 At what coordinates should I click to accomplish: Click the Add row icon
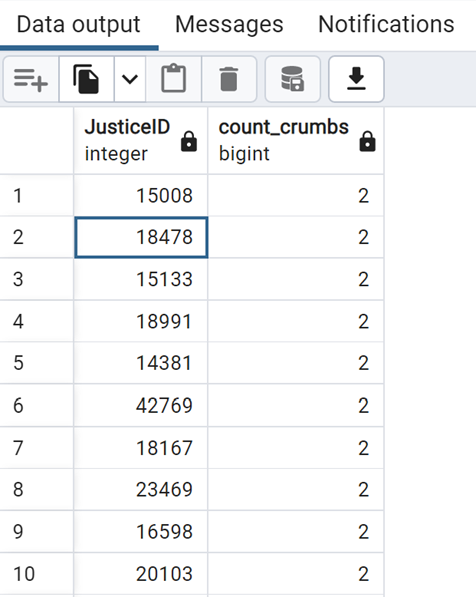click(x=31, y=79)
